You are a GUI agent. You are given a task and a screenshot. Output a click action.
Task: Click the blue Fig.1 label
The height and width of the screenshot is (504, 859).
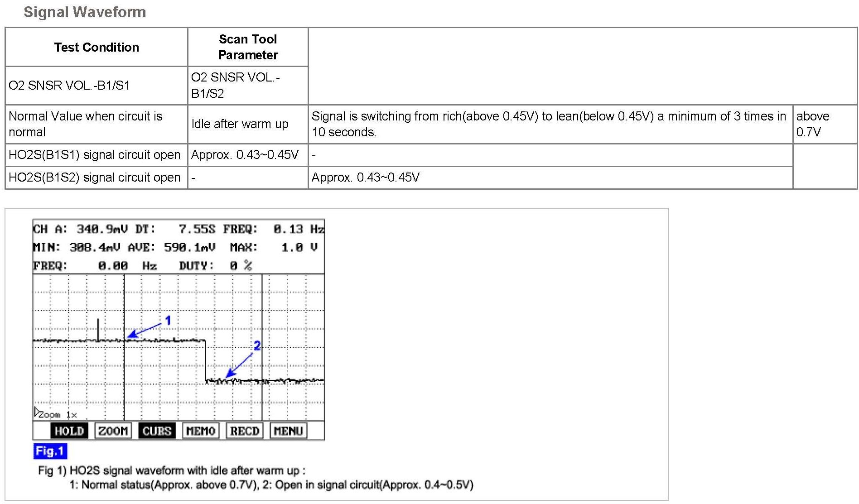click(50, 451)
